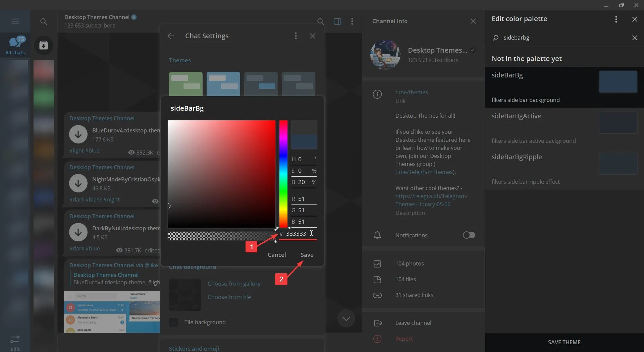Open 31 shared links

point(414,295)
